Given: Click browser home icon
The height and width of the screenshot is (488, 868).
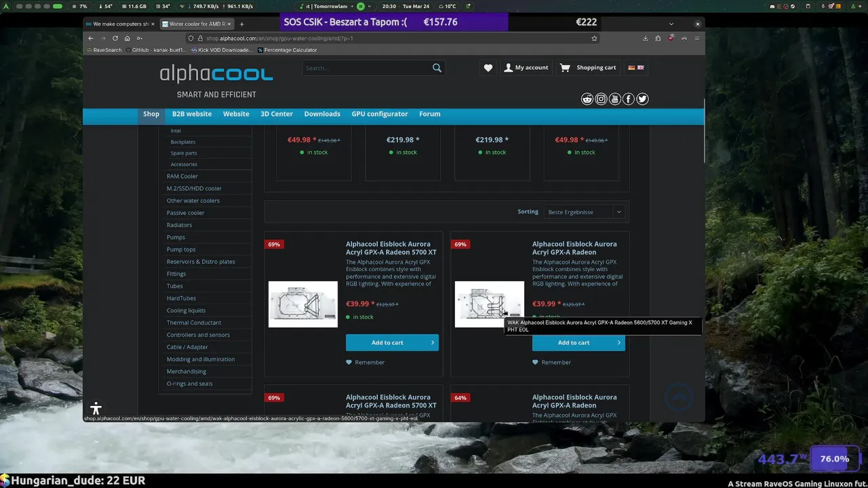Looking at the screenshot, I should tap(127, 38).
